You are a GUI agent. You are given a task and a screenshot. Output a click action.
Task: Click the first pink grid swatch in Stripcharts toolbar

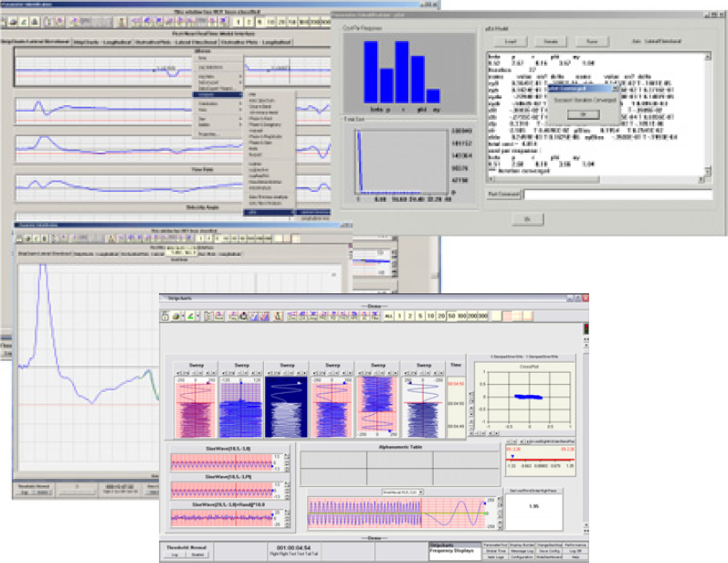[507, 316]
